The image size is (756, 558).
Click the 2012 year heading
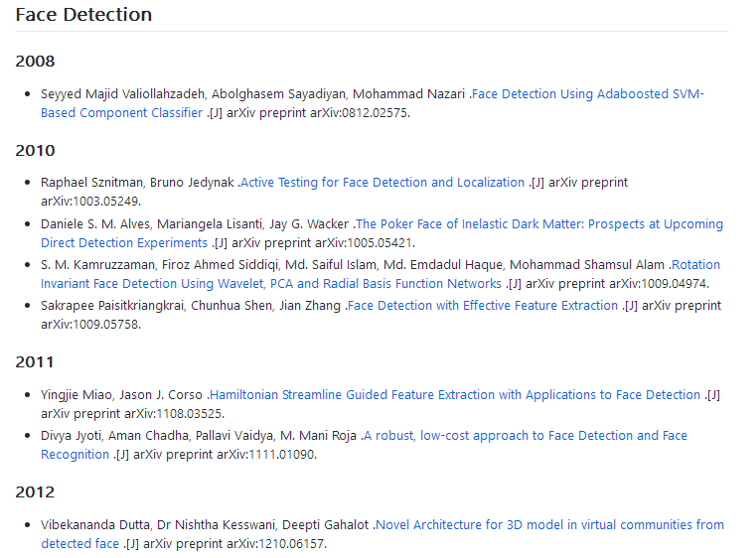[35, 492]
